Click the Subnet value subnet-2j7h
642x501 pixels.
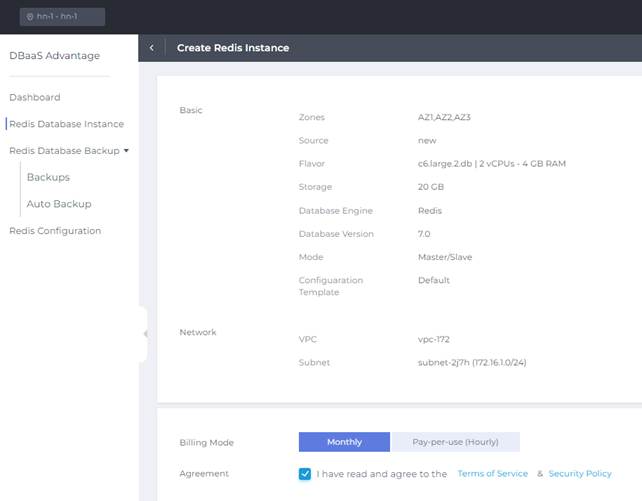coord(472,363)
